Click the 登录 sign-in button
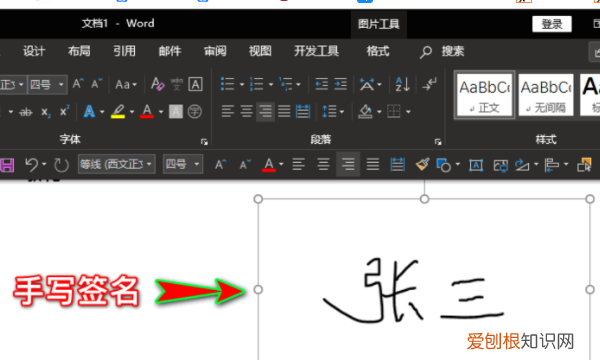 (552, 24)
